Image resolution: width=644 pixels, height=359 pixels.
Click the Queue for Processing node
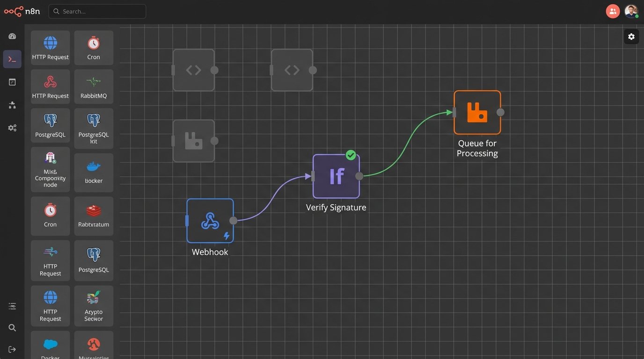[477, 112]
